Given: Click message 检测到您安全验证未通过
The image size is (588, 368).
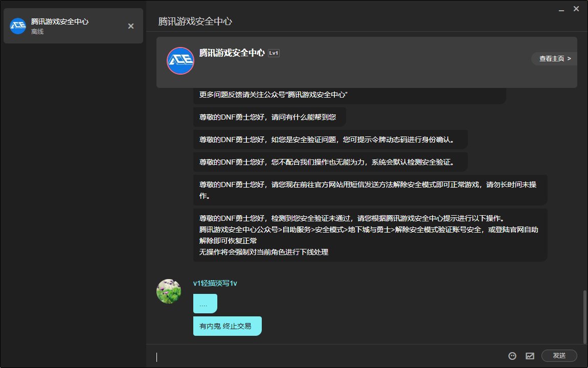Looking at the screenshot, I should [x=370, y=235].
